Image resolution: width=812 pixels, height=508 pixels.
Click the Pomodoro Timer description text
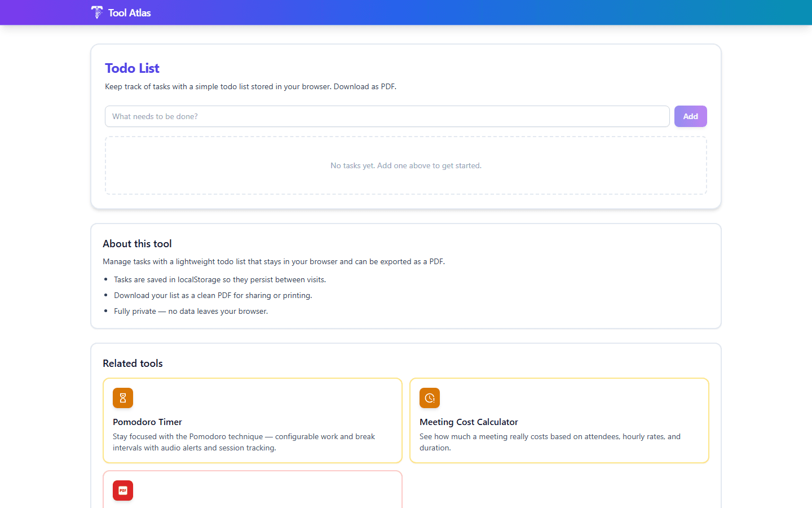(x=244, y=442)
